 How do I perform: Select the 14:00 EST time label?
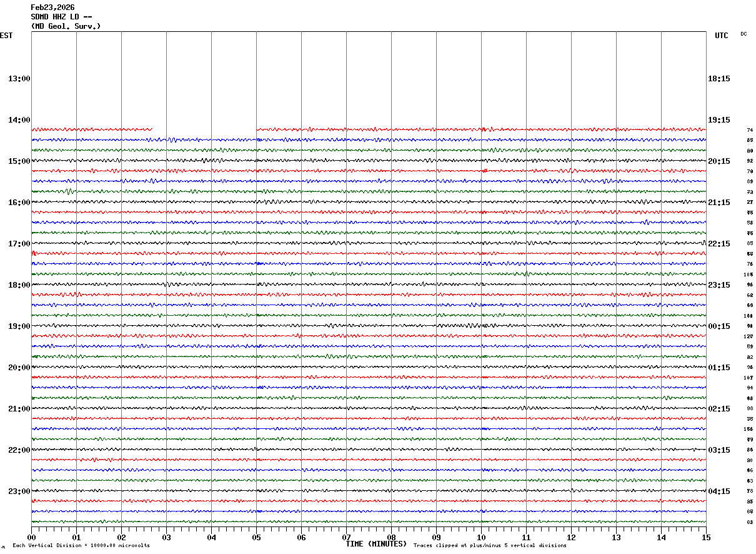(19, 120)
